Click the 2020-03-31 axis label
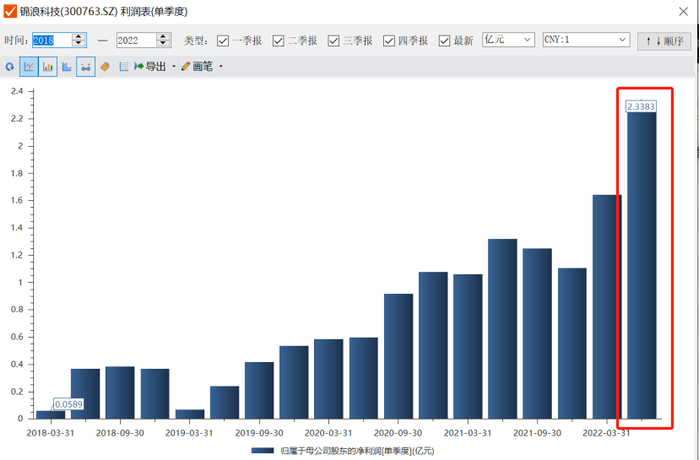This screenshot has width=700, height=460. pos(329,433)
